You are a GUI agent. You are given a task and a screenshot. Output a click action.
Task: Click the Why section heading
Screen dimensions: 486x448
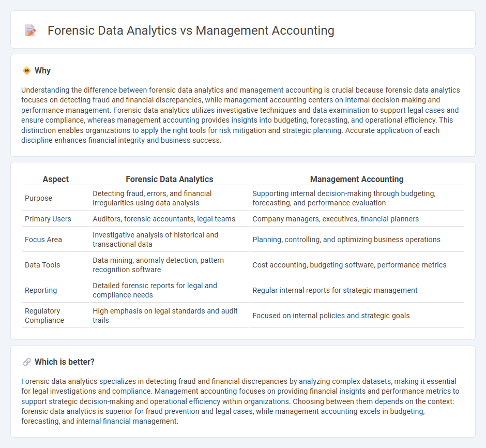[43, 71]
